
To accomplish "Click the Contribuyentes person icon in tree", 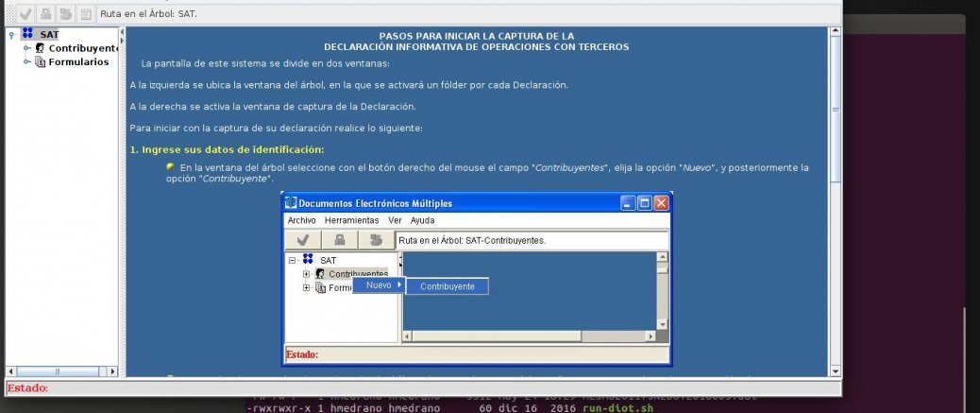I will click(x=40, y=48).
